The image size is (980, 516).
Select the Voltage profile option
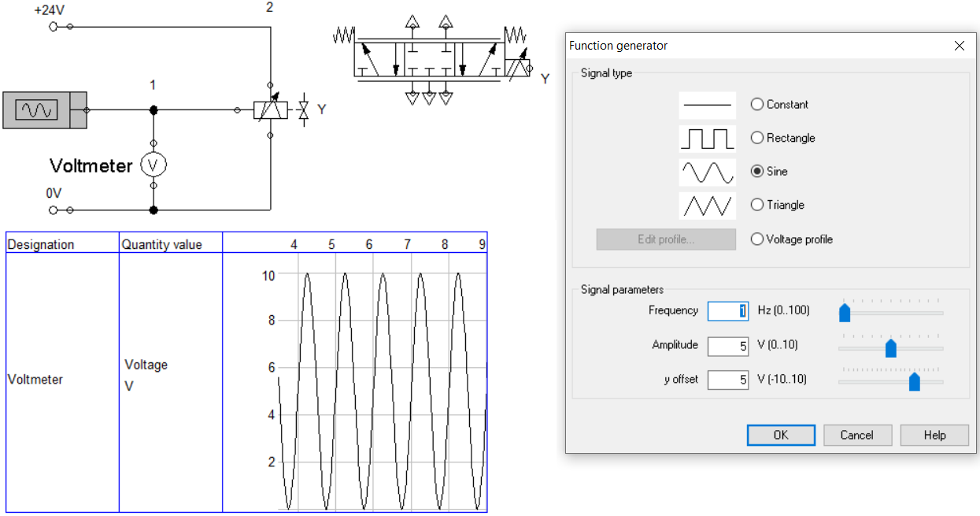[757, 239]
